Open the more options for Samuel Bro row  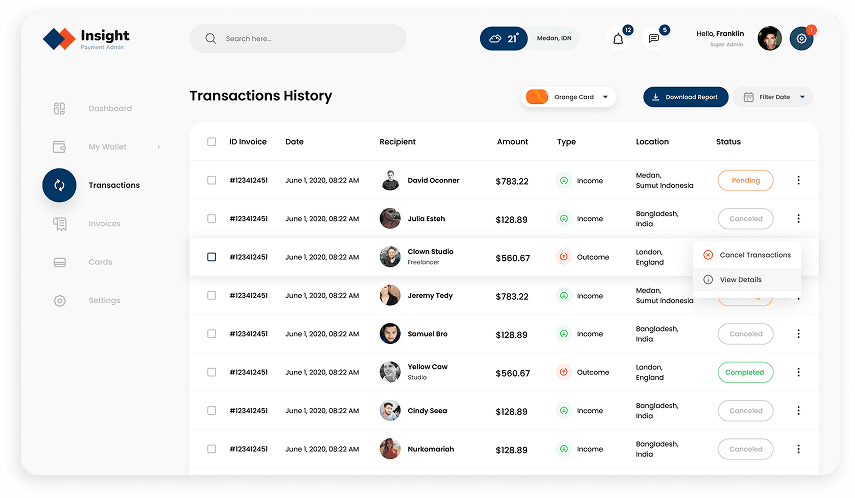pos(798,334)
